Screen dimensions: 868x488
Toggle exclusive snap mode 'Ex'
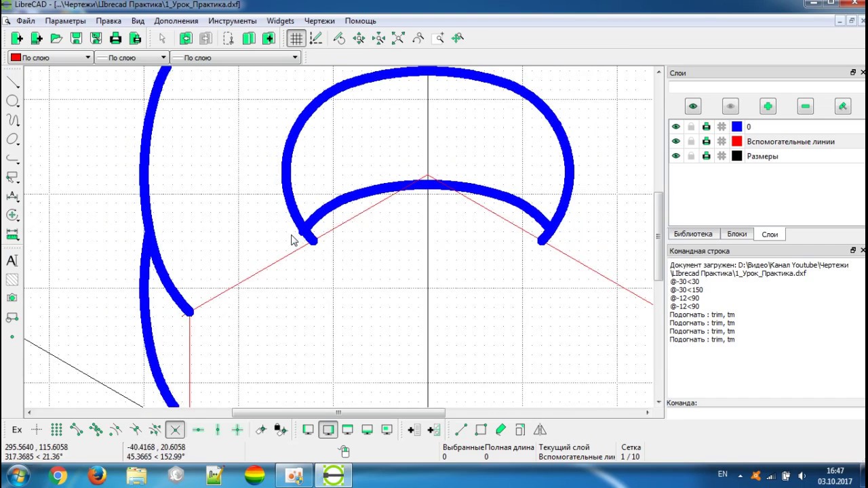tap(17, 430)
